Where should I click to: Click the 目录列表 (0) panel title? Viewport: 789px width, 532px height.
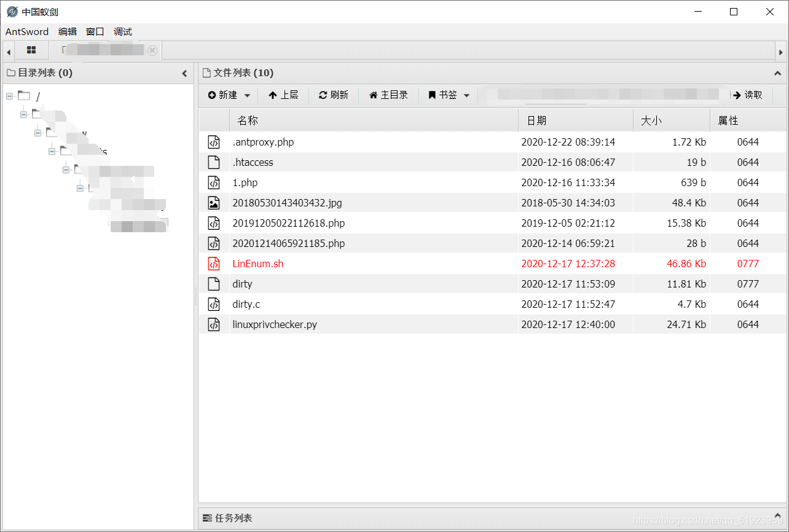pyautogui.click(x=45, y=73)
